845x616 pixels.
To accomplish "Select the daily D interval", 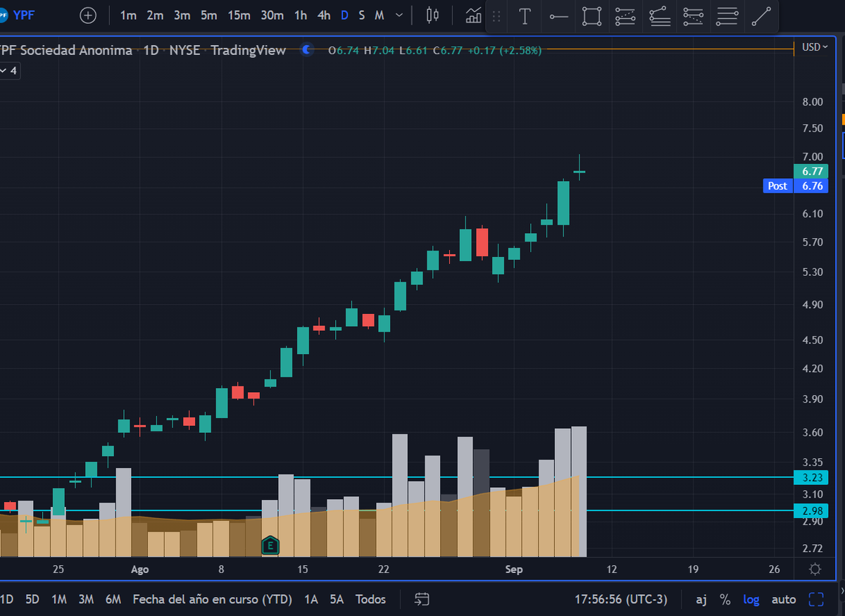I will (344, 15).
